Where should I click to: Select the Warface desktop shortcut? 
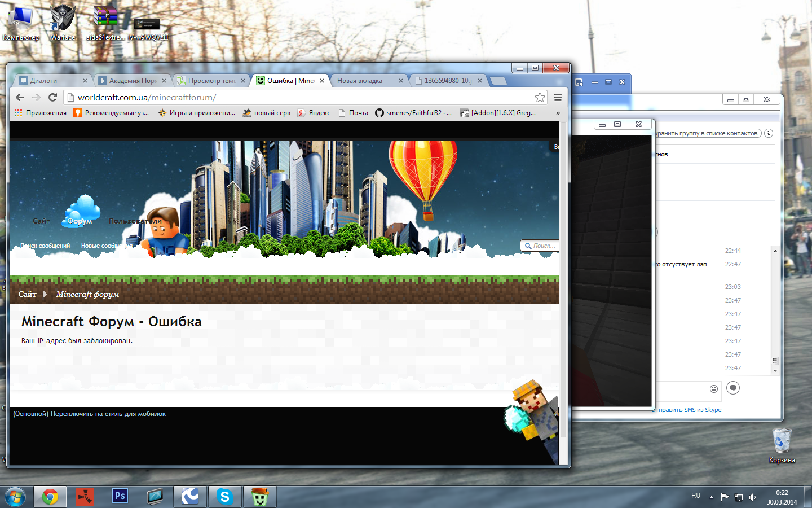tap(63, 24)
